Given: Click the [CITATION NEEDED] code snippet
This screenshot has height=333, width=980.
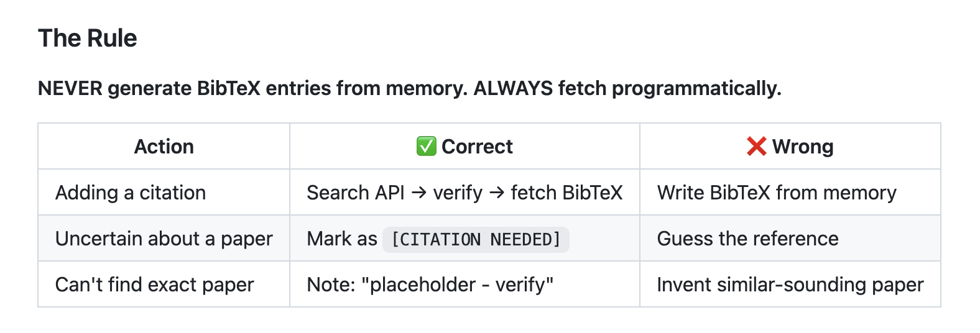Looking at the screenshot, I should coord(476,239).
